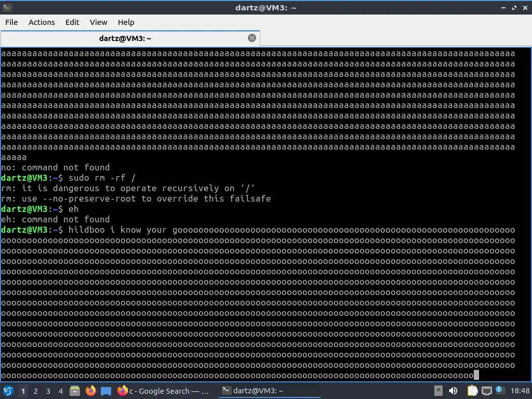Click the 'hildboo i know your' text
The height and width of the screenshot is (399, 532).
click(x=117, y=230)
